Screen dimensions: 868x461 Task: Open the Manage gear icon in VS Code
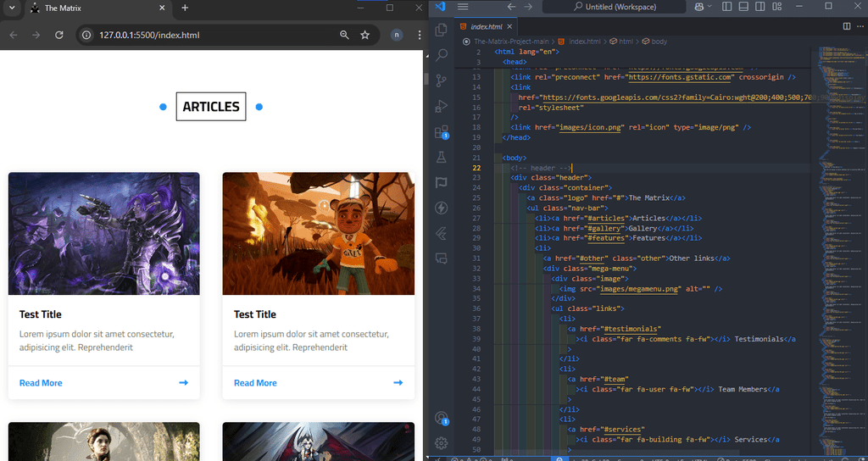pyautogui.click(x=441, y=442)
